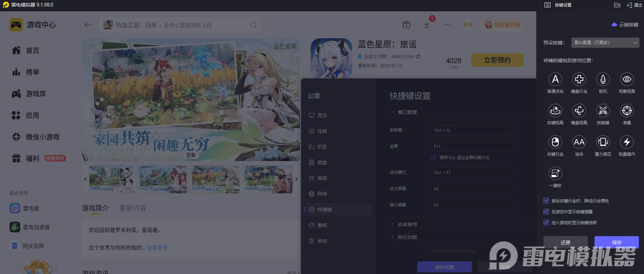Image resolution: width=644 pixels, height=274 pixels.
Task: Click the 登录 login button
Action: coord(468,25)
